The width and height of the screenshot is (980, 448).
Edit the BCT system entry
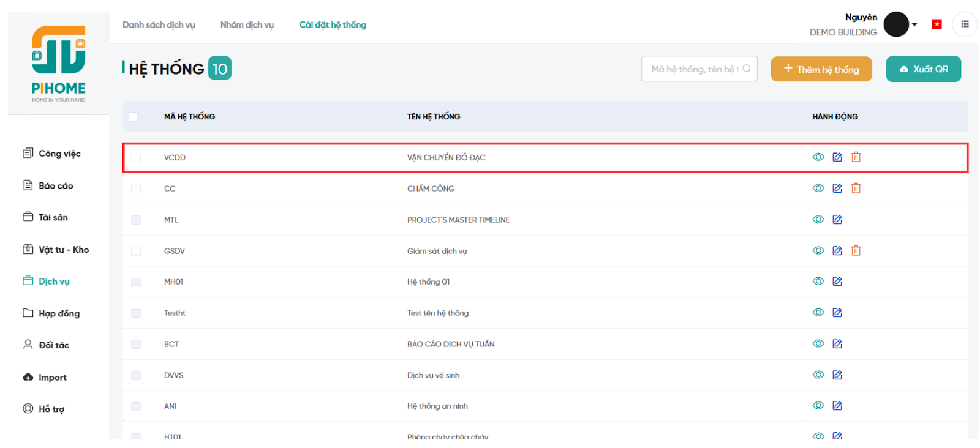tap(837, 344)
